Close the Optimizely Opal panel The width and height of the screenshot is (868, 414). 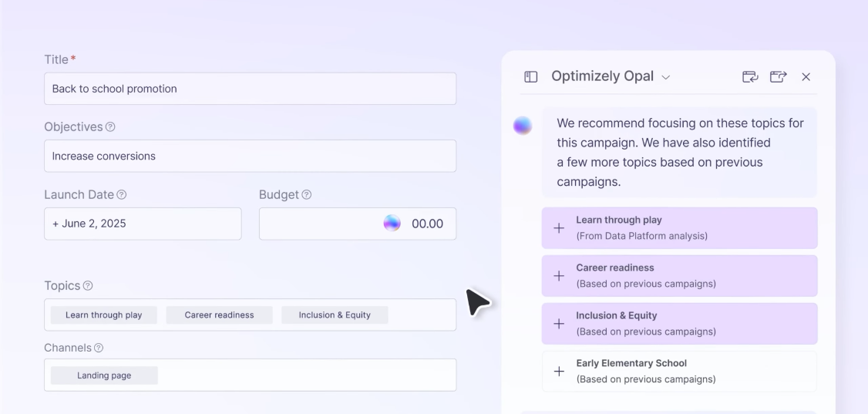coord(806,77)
